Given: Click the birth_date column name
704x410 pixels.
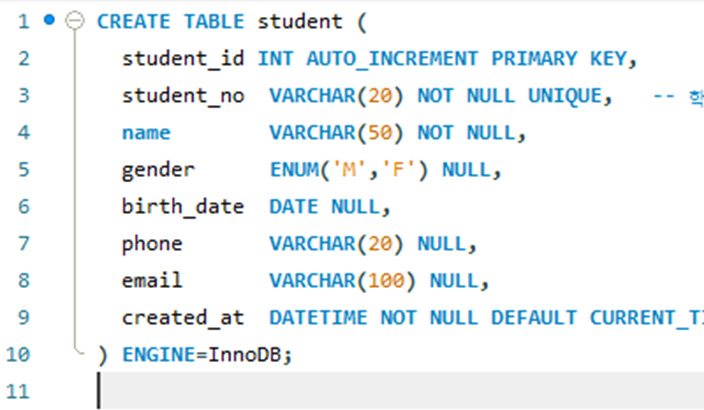Looking at the screenshot, I should (183, 206).
